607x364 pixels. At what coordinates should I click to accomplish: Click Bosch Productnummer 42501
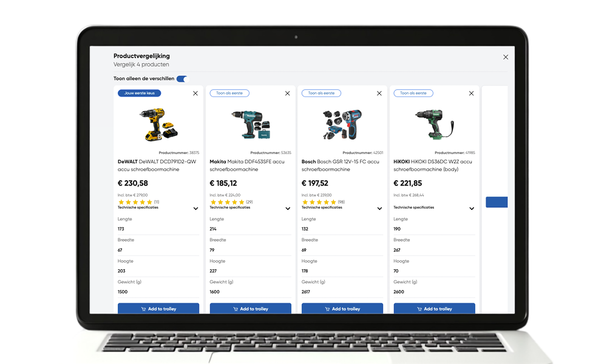point(363,153)
